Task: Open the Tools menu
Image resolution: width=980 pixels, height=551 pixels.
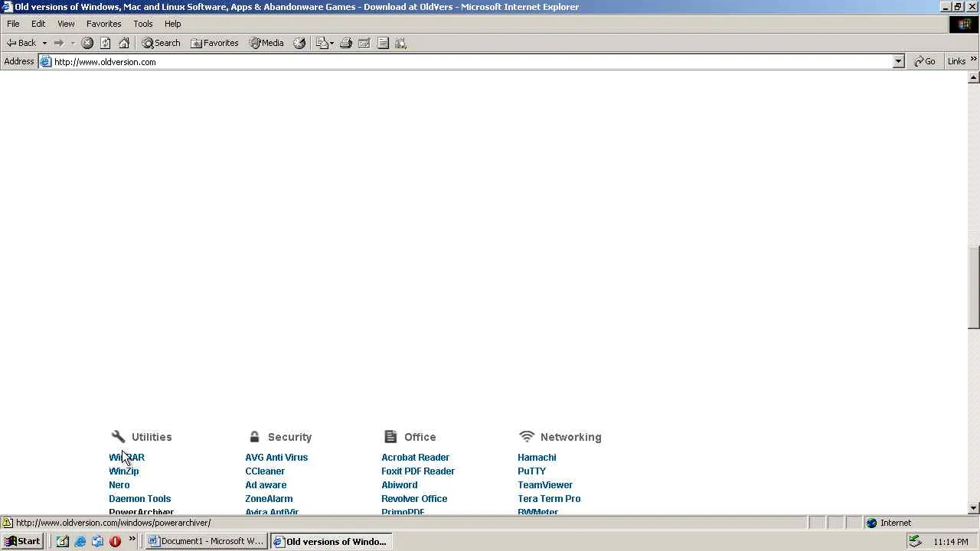Action: [143, 24]
